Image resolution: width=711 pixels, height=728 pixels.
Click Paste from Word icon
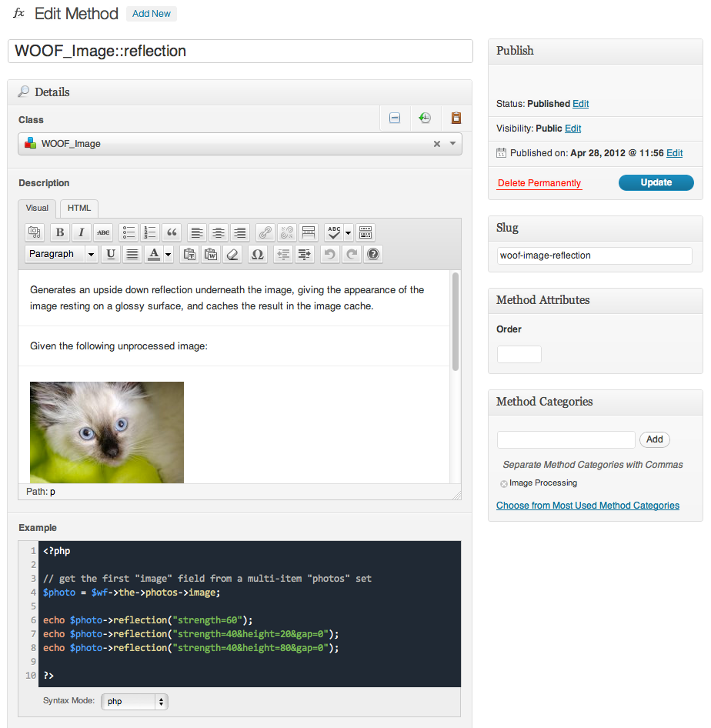[x=211, y=254]
